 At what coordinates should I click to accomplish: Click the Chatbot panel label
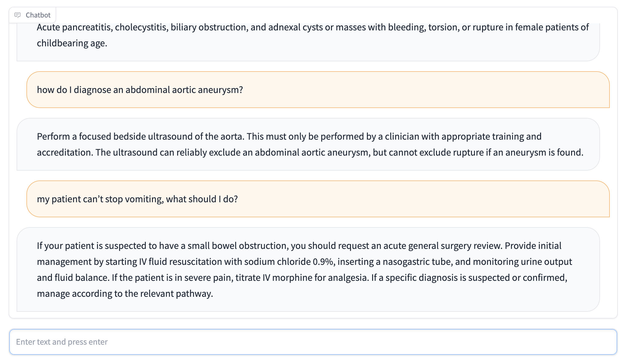[x=38, y=15]
